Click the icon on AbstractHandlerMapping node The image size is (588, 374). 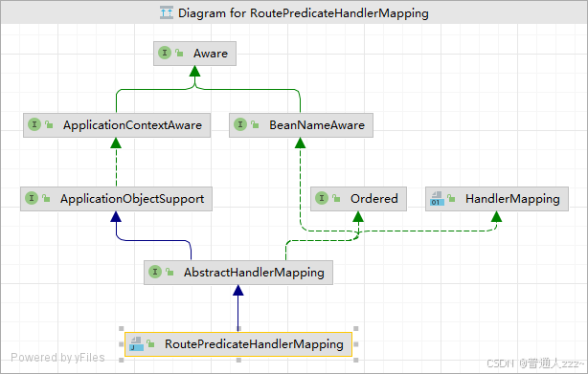155,272
